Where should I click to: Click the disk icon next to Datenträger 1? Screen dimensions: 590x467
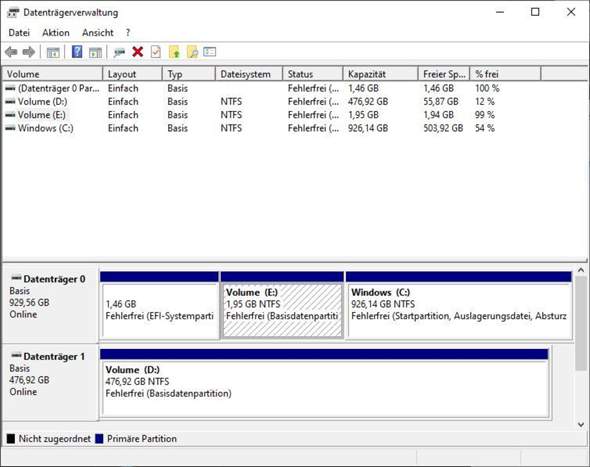point(16,356)
